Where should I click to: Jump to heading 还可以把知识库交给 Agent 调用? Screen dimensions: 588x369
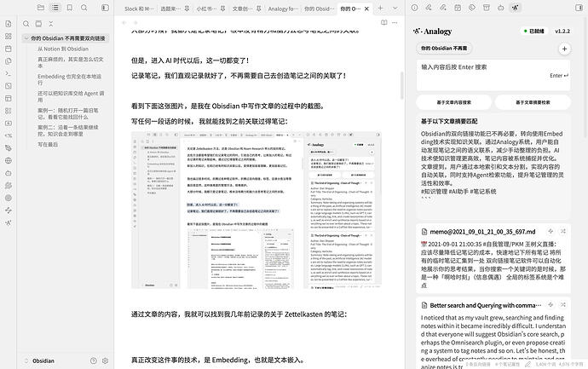[71, 96]
